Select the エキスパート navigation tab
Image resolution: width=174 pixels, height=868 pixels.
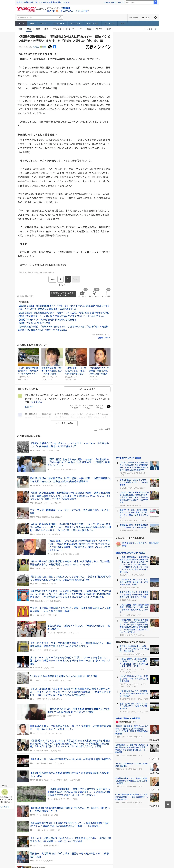click(x=58, y=24)
